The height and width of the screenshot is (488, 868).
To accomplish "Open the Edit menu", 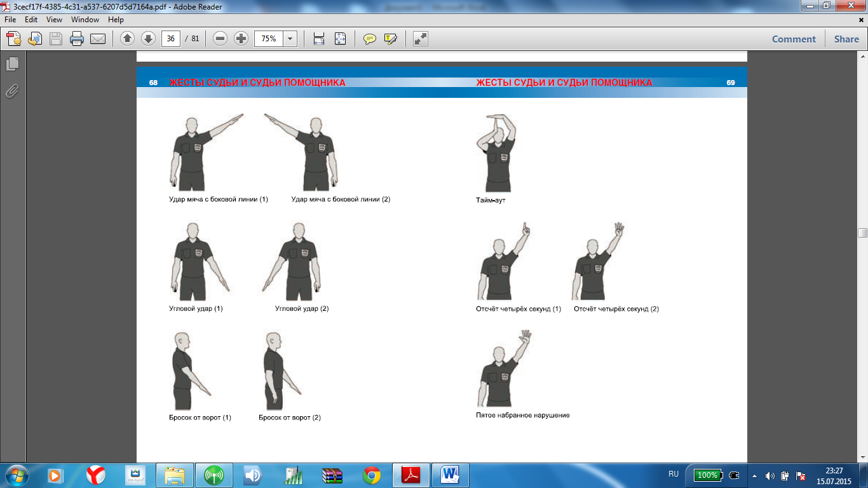I will pyautogui.click(x=31, y=20).
